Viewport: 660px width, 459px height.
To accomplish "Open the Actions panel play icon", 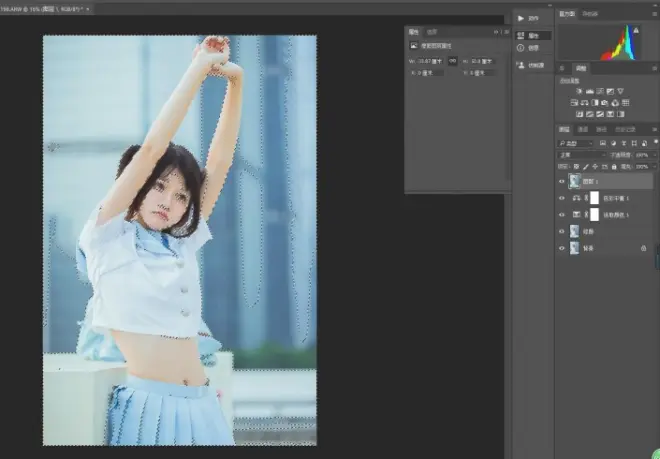I will (521, 19).
